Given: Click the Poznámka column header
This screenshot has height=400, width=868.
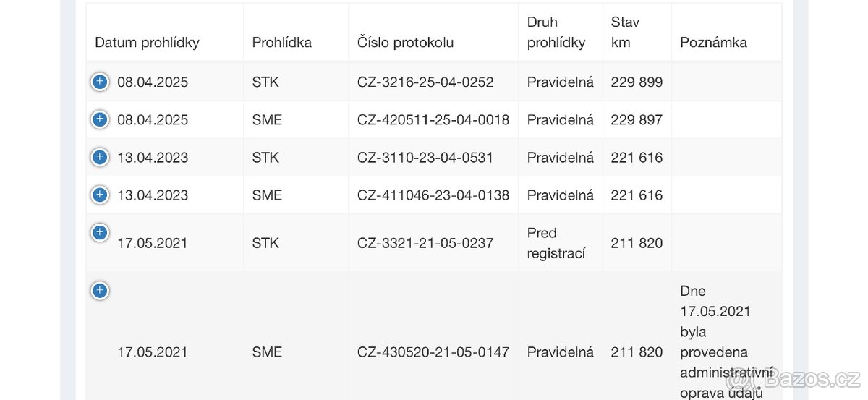Looking at the screenshot, I should tap(713, 42).
